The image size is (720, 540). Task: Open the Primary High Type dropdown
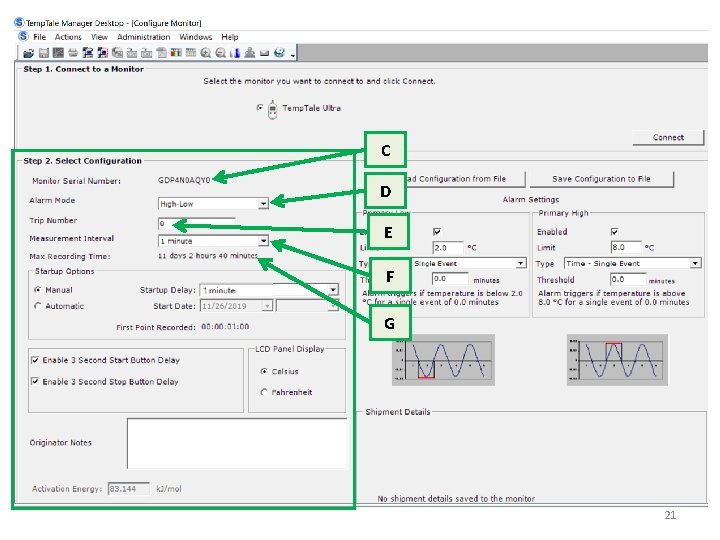pos(696,263)
